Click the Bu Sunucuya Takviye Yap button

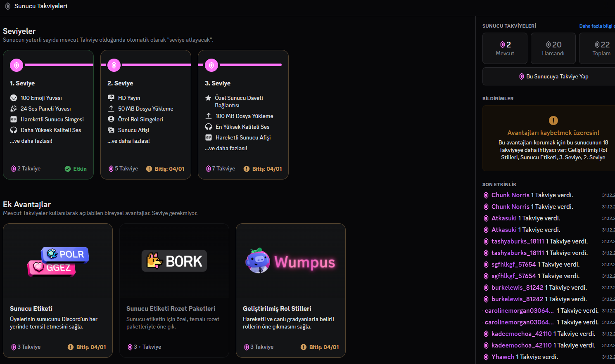[553, 76]
